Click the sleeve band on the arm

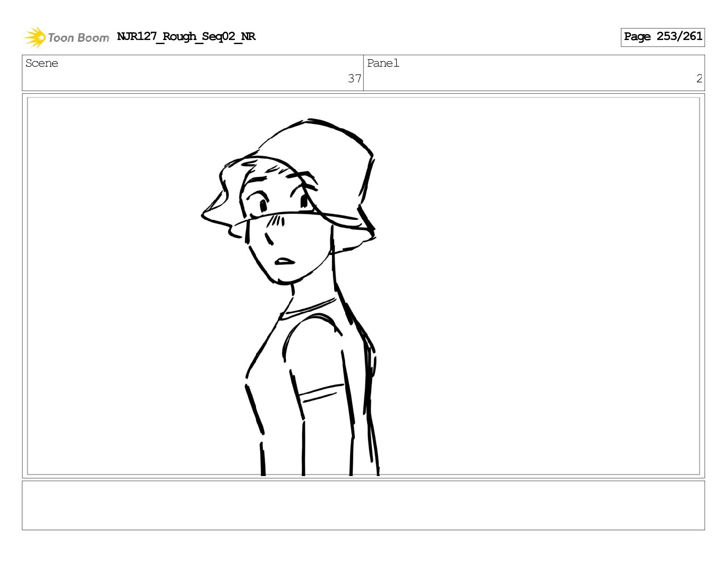tap(320, 392)
